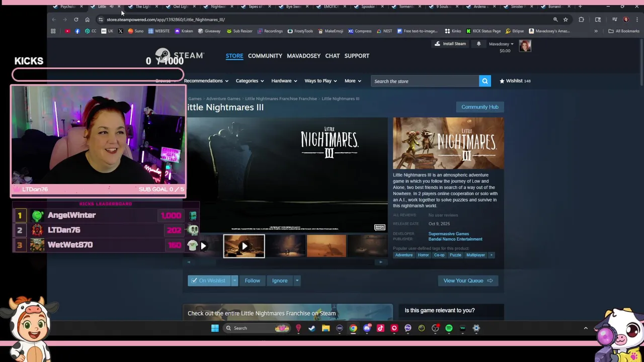Open the Ways to Play dropdown

tap(320, 81)
